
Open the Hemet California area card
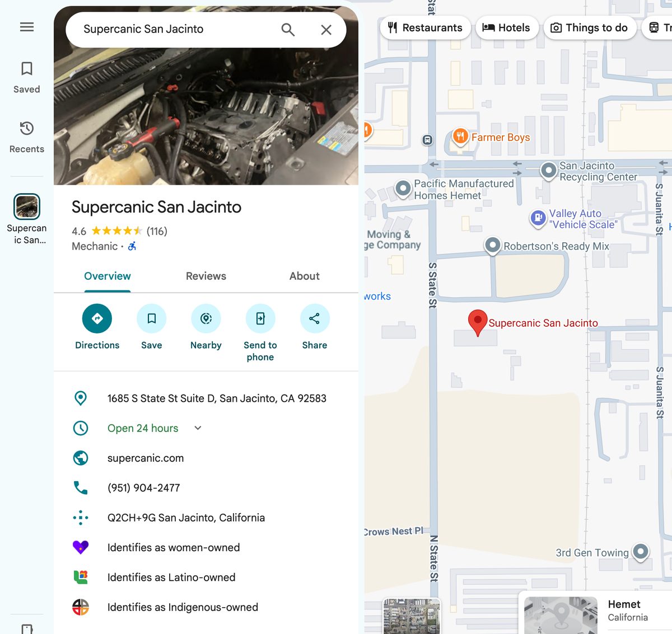[595, 612]
